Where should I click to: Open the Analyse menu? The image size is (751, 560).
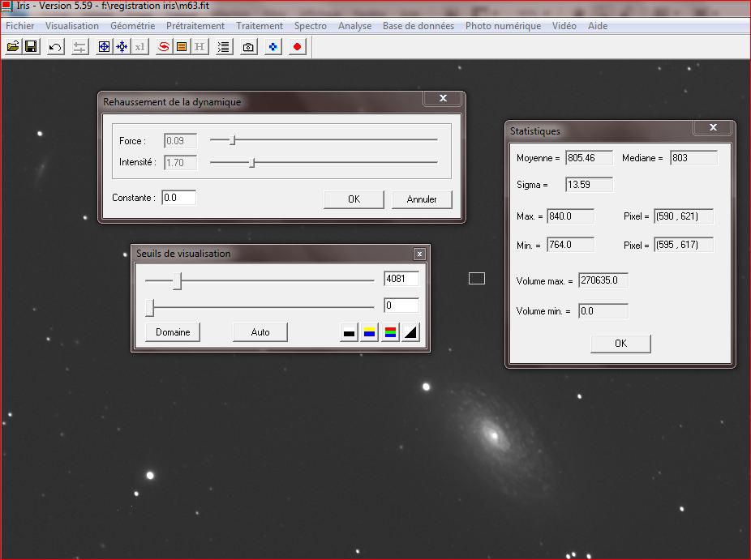[x=355, y=26]
